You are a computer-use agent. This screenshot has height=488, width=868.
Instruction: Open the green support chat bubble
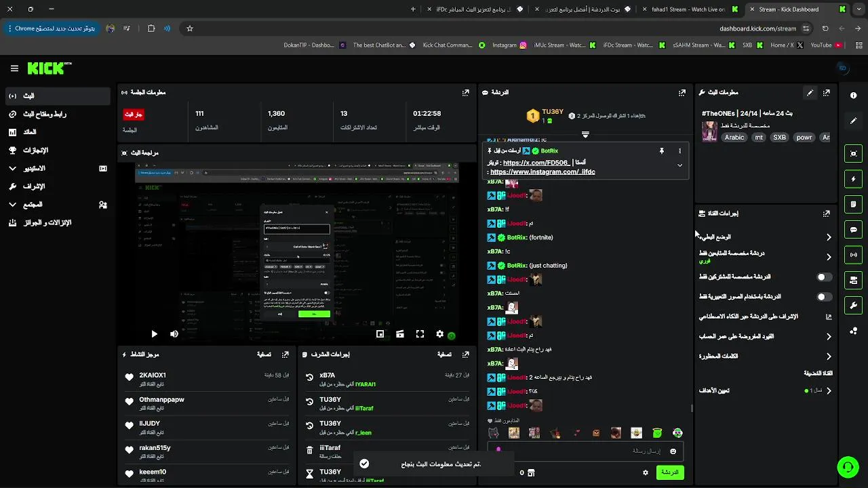tap(847, 467)
